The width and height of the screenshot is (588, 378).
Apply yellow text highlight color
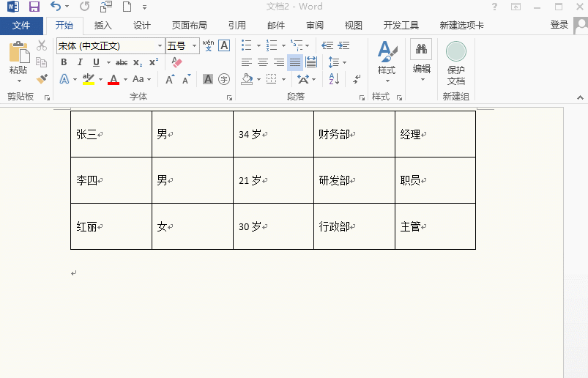89,79
